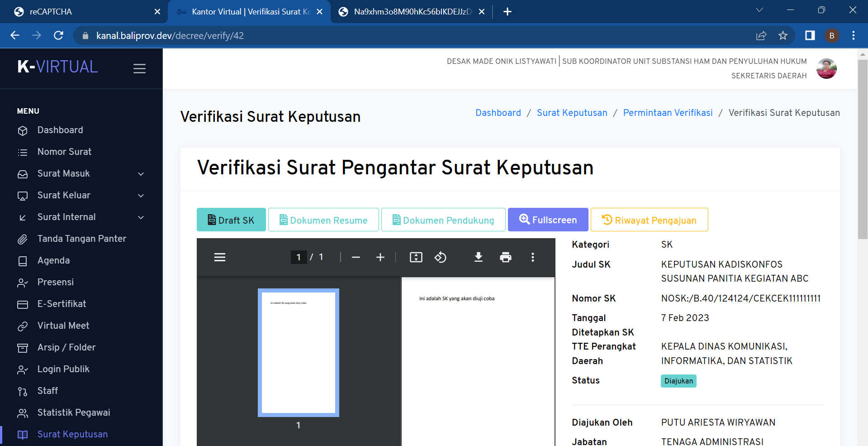Toggle the browser side panel
Screen dimensions: 868x446
point(810,35)
